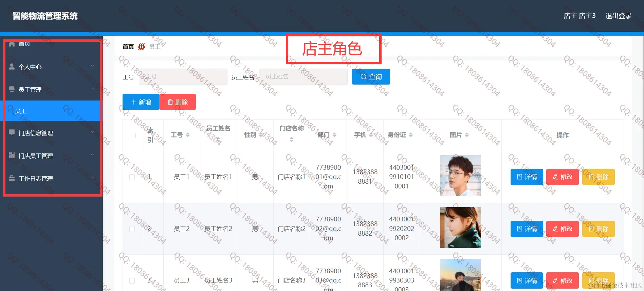The height and width of the screenshot is (291, 644).
Task: Sort by 工号 column arrows
Action: click(188, 135)
